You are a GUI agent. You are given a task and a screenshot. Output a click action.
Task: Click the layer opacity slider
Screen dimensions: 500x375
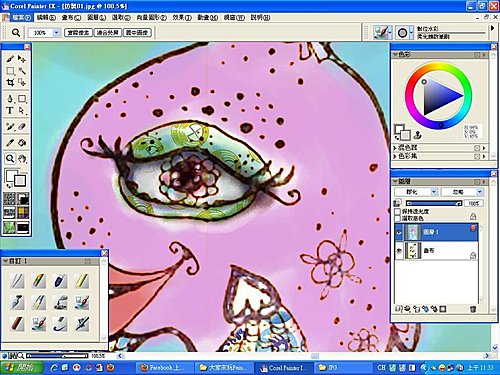pyautogui.click(x=434, y=203)
